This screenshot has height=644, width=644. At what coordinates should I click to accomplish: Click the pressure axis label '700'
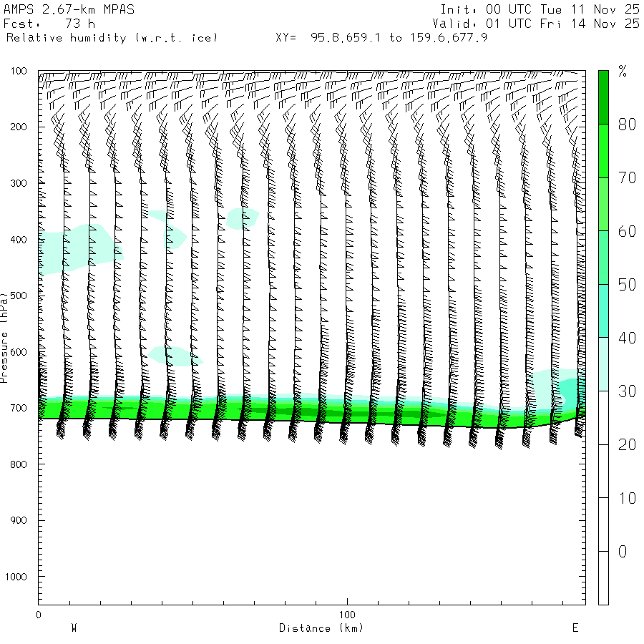19,409
